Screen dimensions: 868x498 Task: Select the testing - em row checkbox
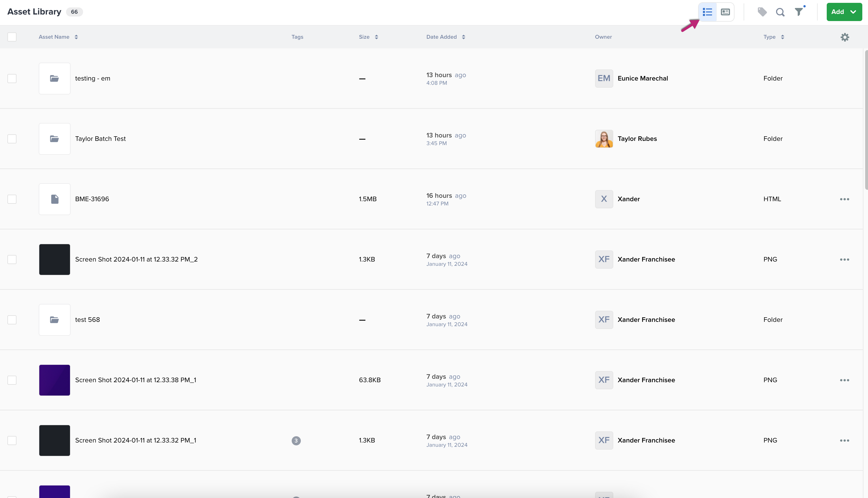coord(12,79)
